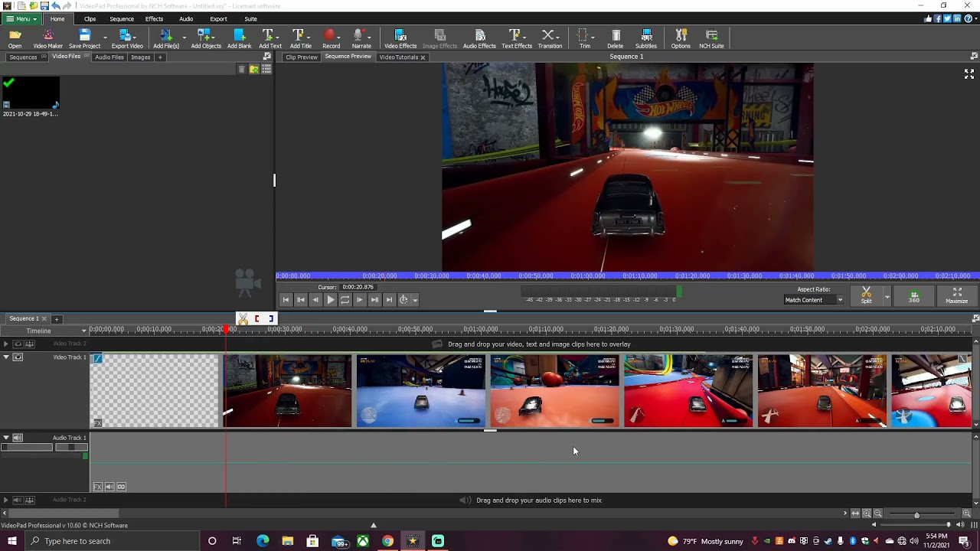Click the red Record icon
Screen dimensions: 980x551
(x=331, y=39)
